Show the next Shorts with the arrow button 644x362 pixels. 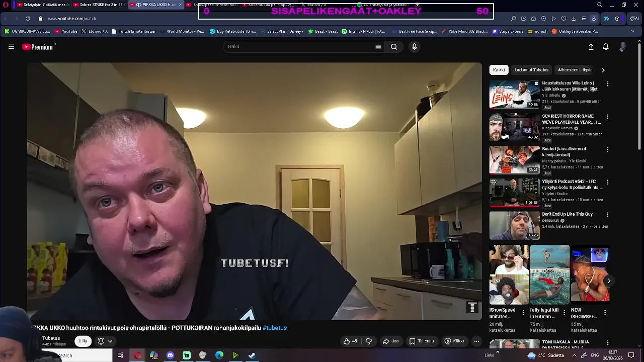pyautogui.click(x=609, y=281)
